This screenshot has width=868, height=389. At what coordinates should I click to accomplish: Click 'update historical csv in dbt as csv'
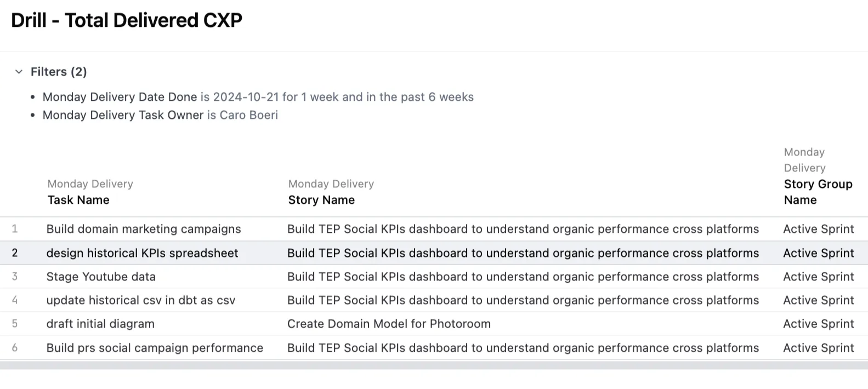(141, 300)
